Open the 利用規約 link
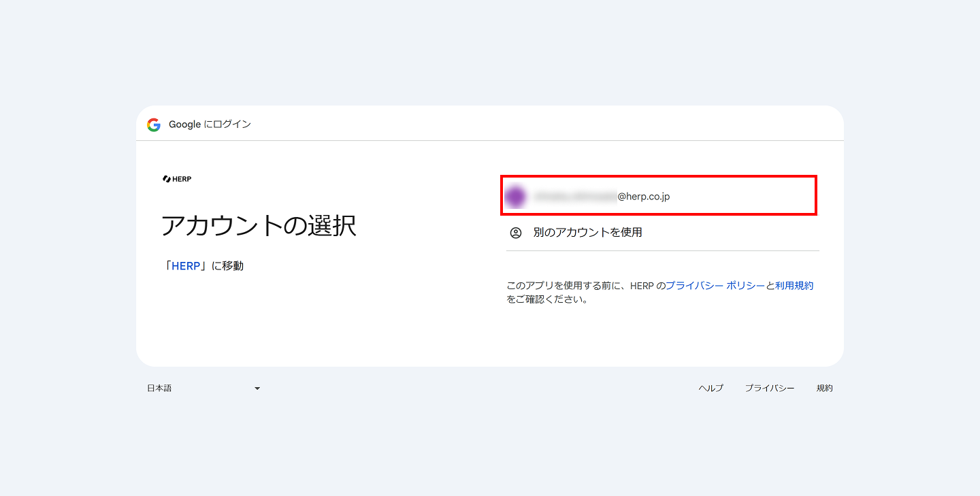The image size is (980, 496). pos(794,286)
